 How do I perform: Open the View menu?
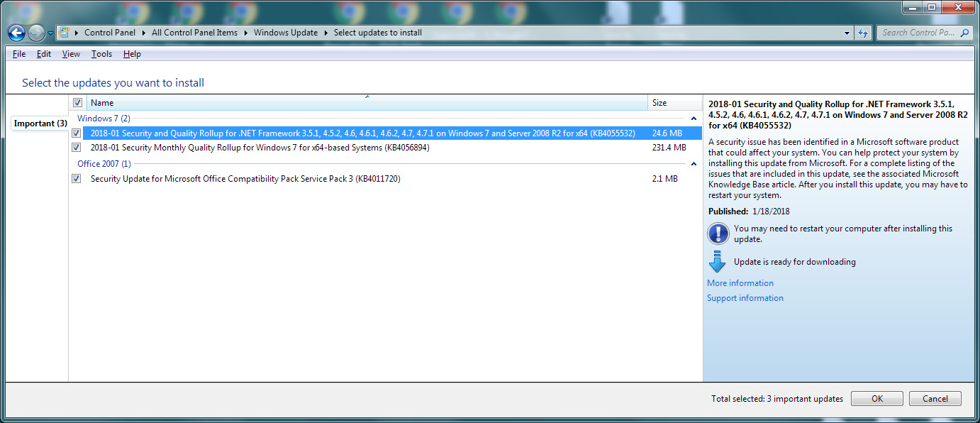pyautogui.click(x=71, y=54)
